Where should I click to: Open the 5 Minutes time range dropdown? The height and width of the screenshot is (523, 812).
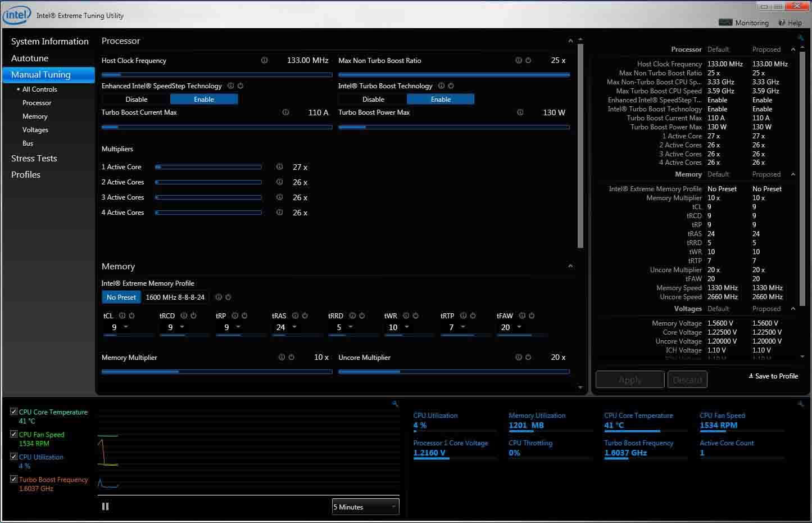(x=365, y=507)
